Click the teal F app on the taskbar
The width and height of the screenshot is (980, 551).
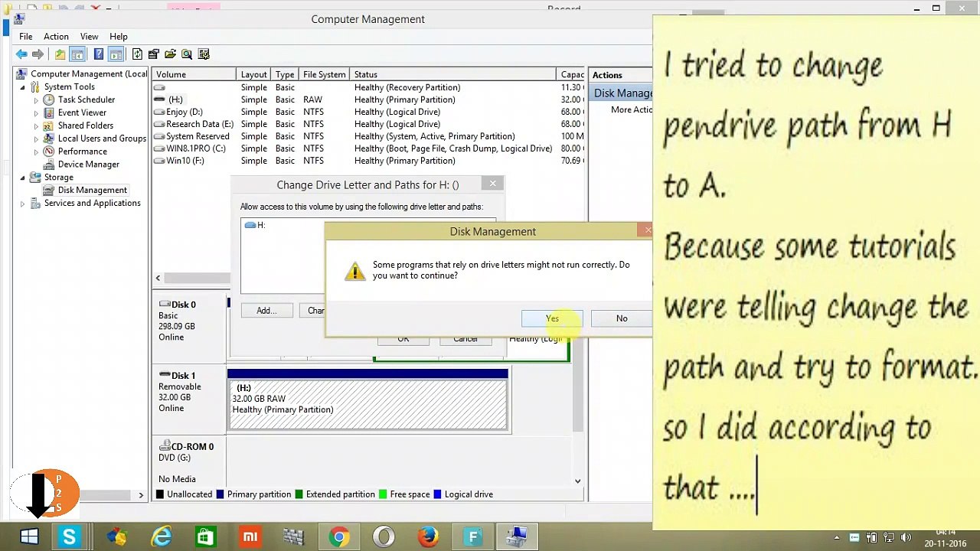[472, 537]
